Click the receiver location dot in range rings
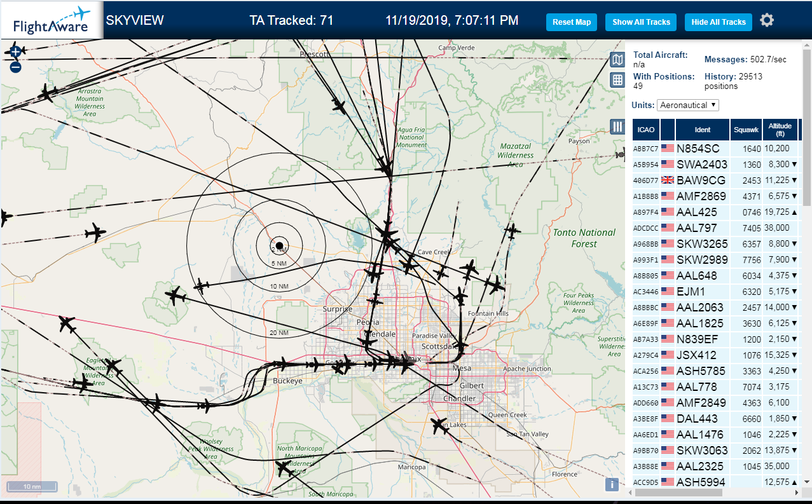This screenshot has width=812, height=504. [x=279, y=245]
